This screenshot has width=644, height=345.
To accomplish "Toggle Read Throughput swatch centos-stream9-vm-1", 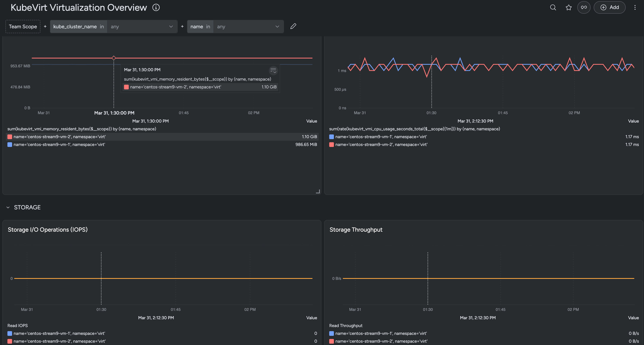I will click(x=332, y=333).
